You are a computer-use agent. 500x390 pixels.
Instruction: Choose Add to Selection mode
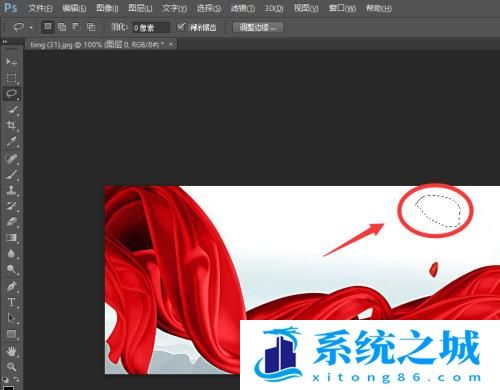pos(62,27)
